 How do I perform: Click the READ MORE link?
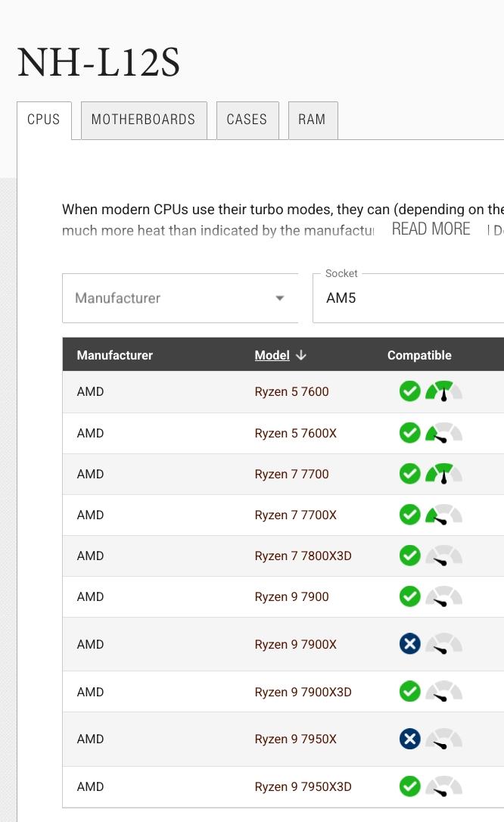(x=431, y=229)
